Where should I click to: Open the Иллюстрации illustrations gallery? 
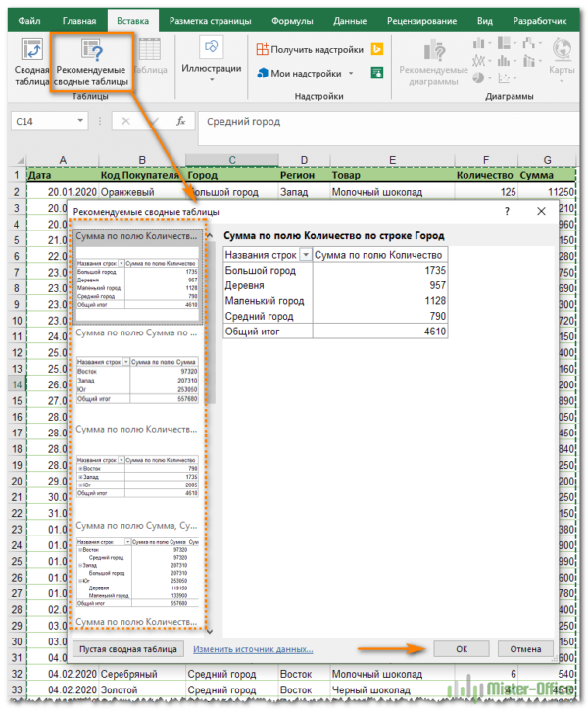pos(212,60)
